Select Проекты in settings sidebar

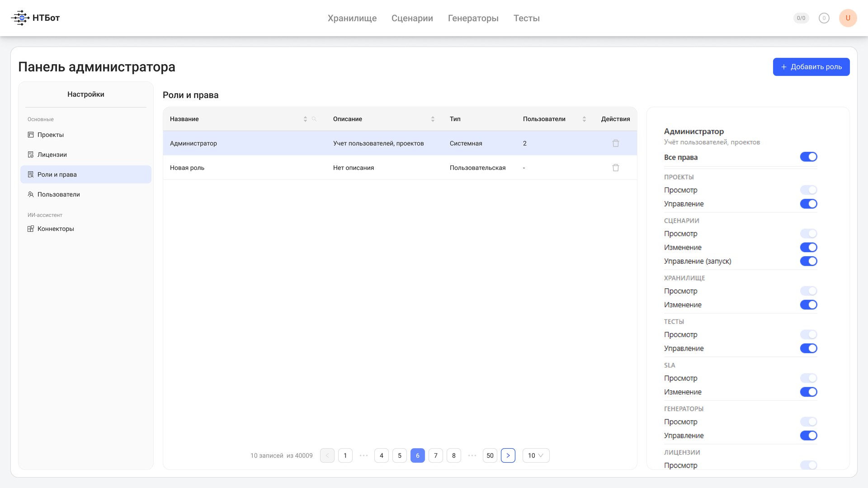[86, 135]
